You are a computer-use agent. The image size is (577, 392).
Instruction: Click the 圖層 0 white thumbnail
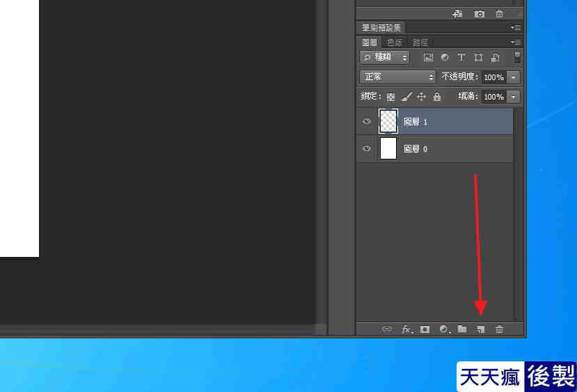point(388,148)
